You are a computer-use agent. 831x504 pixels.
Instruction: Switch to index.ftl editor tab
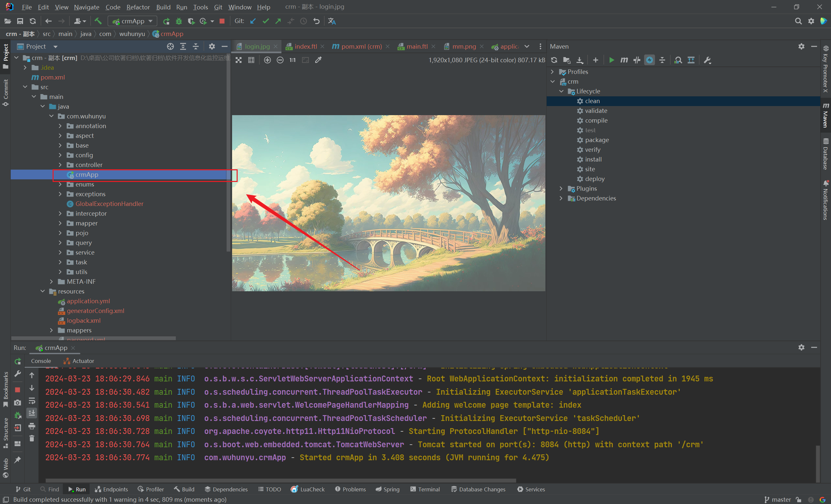click(305, 46)
